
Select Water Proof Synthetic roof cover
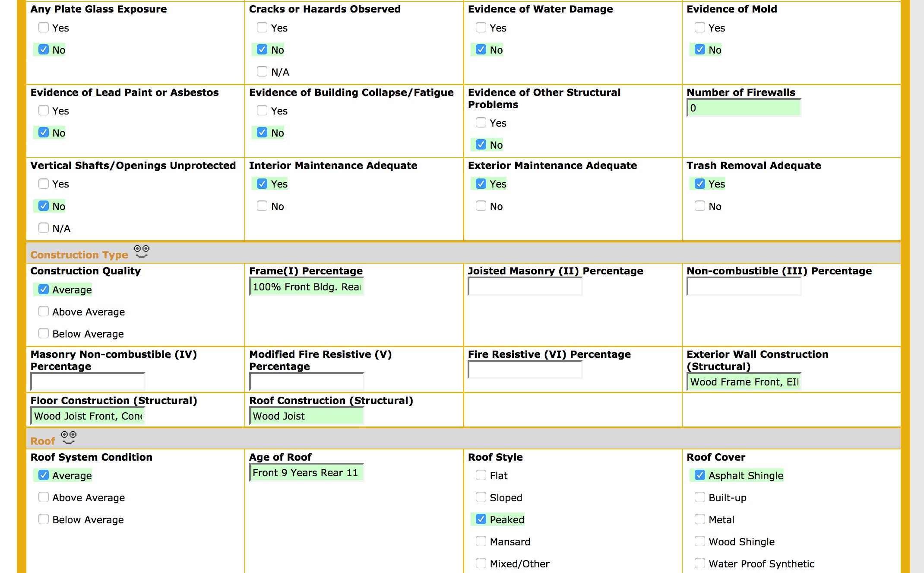[699, 563]
